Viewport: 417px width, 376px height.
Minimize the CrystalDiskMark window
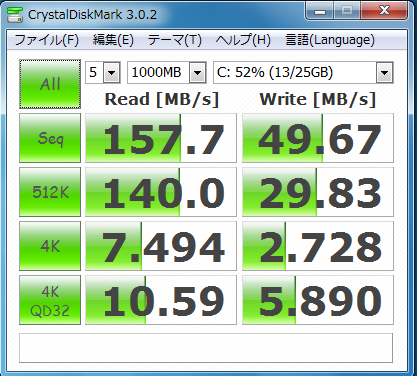tap(320, 11)
